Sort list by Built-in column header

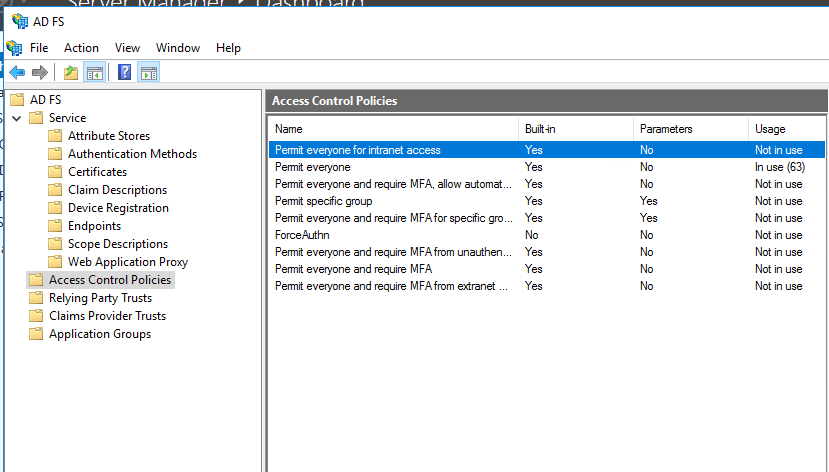[x=576, y=128]
